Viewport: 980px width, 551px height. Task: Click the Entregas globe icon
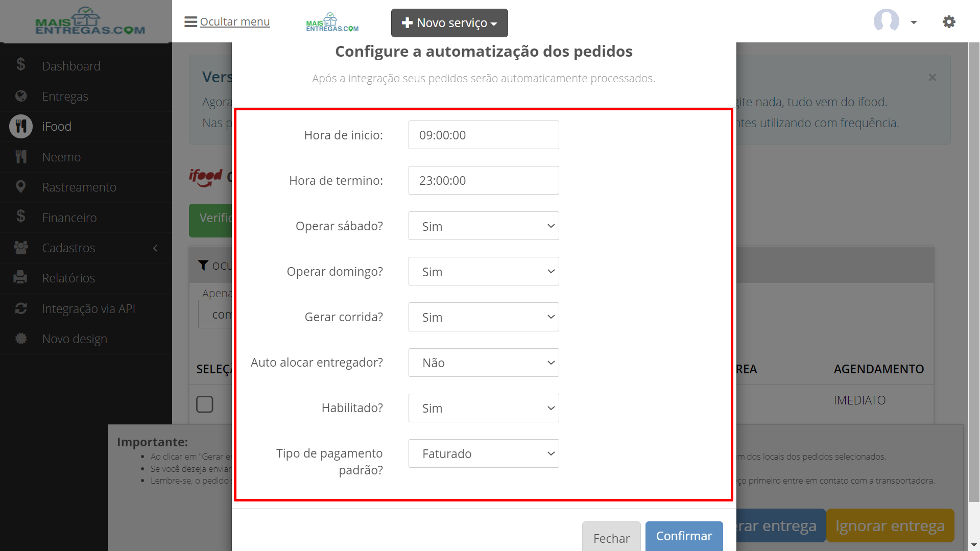(21, 96)
